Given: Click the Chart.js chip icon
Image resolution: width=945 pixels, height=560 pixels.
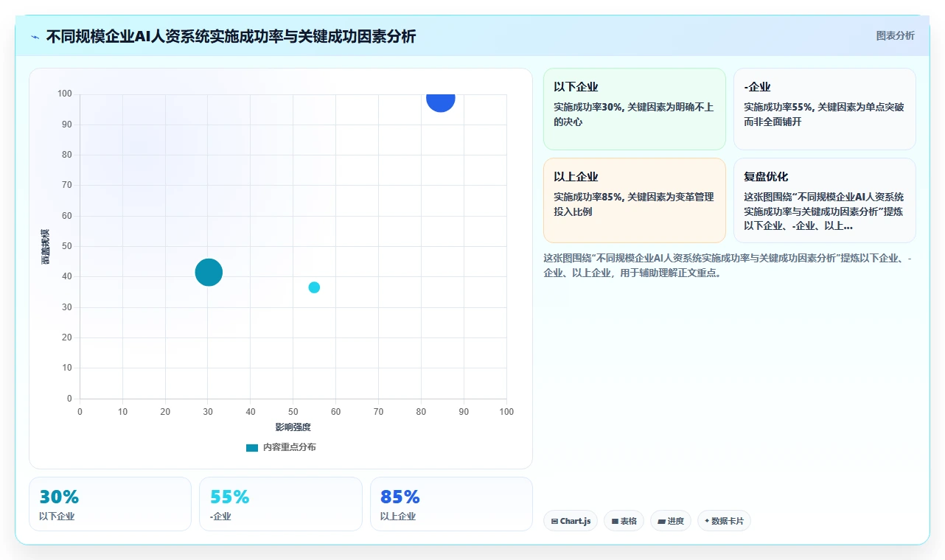Looking at the screenshot, I should pyautogui.click(x=554, y=522).
